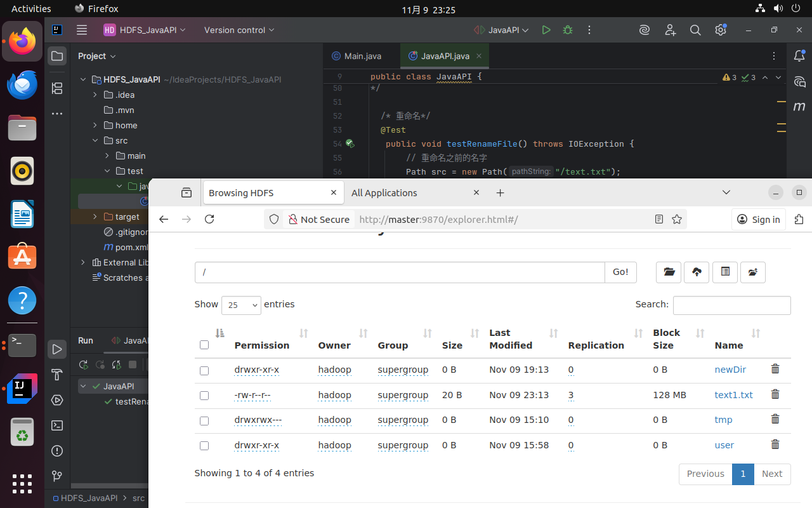Open IntelliJ notifications bell
Image resolution: width=812 pixels, height=508 pixels.
coord(799,56)
